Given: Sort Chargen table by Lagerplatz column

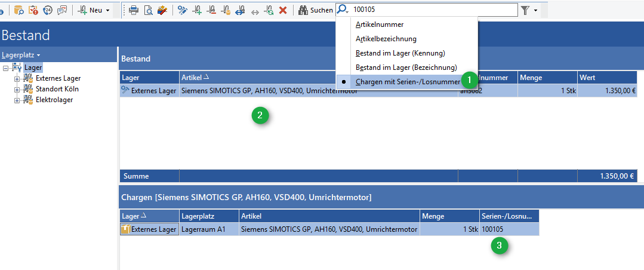Looking at the screenshot, I should pyautogui.click(x=209, y=216).
